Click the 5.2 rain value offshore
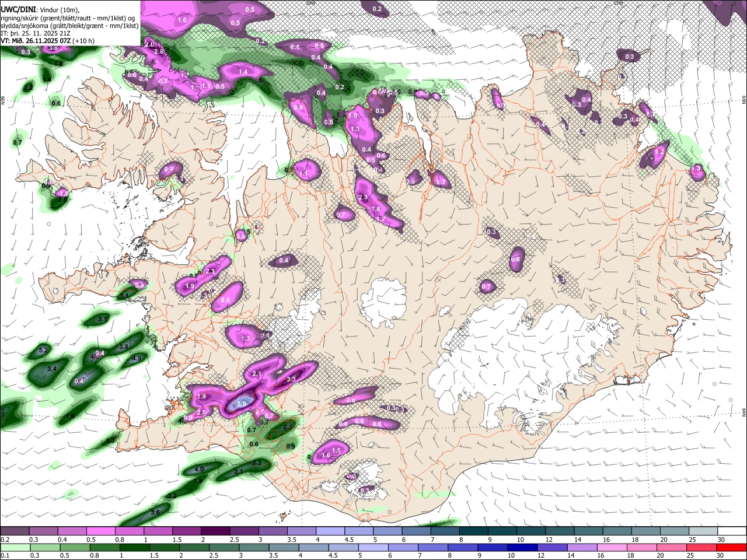 pyautogui.click(x=43, y=351)
